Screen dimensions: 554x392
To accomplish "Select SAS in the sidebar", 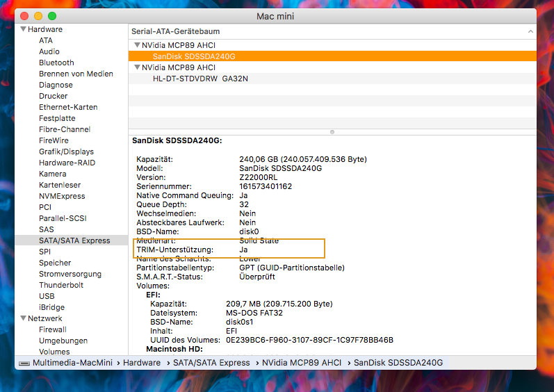I will pyautogui.click(x=47, y=229).
